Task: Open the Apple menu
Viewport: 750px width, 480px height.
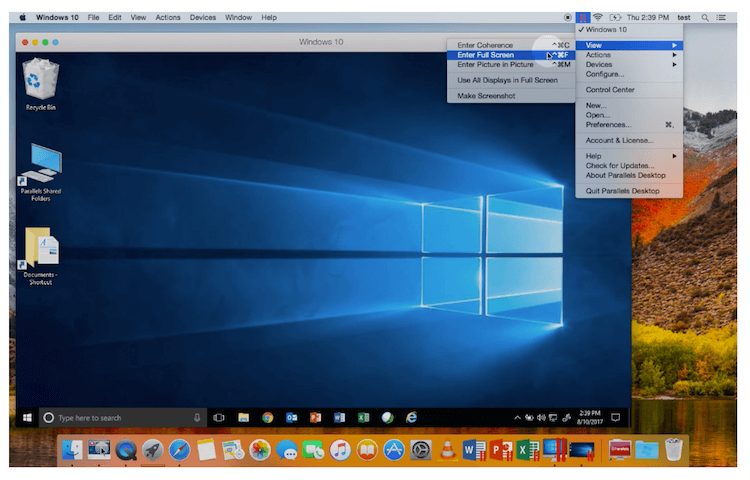Action: [23, 18]
